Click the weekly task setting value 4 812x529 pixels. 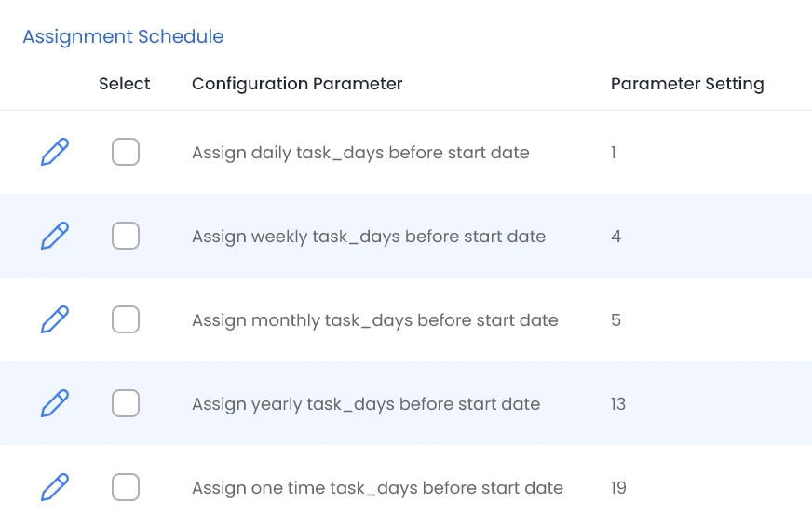click(616, 237)
